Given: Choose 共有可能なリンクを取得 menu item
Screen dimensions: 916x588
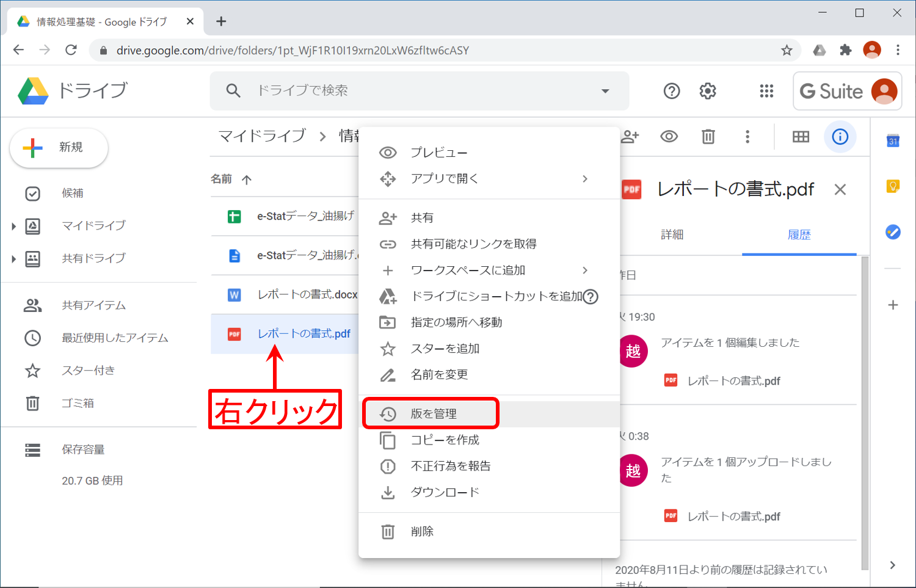Looking at the screenshot, I should (489, 244).
